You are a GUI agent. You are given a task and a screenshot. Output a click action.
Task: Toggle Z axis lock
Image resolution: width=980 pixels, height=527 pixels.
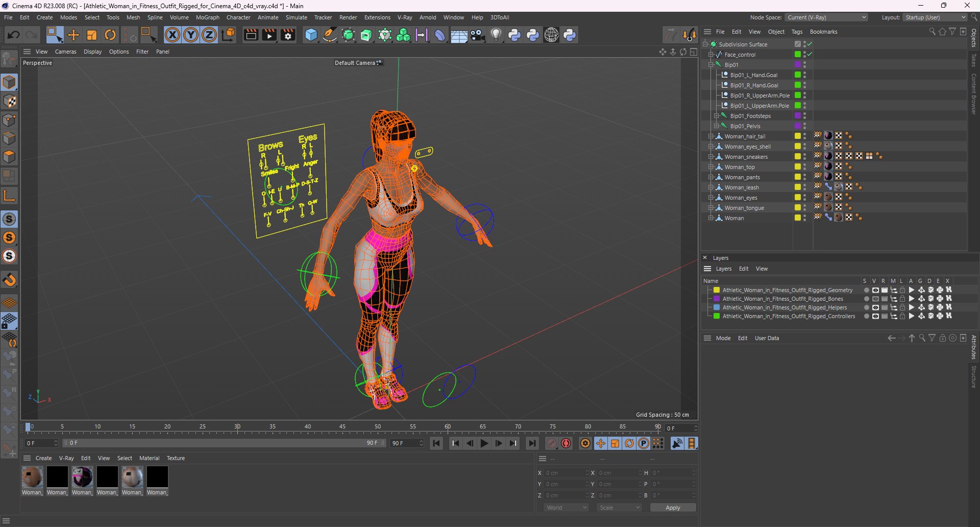coord(209,35)
